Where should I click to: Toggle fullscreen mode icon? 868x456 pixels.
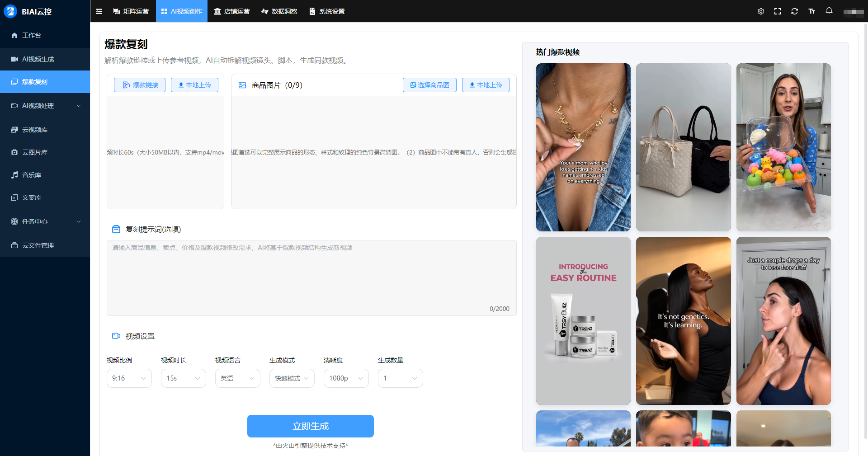pos(778,11)
